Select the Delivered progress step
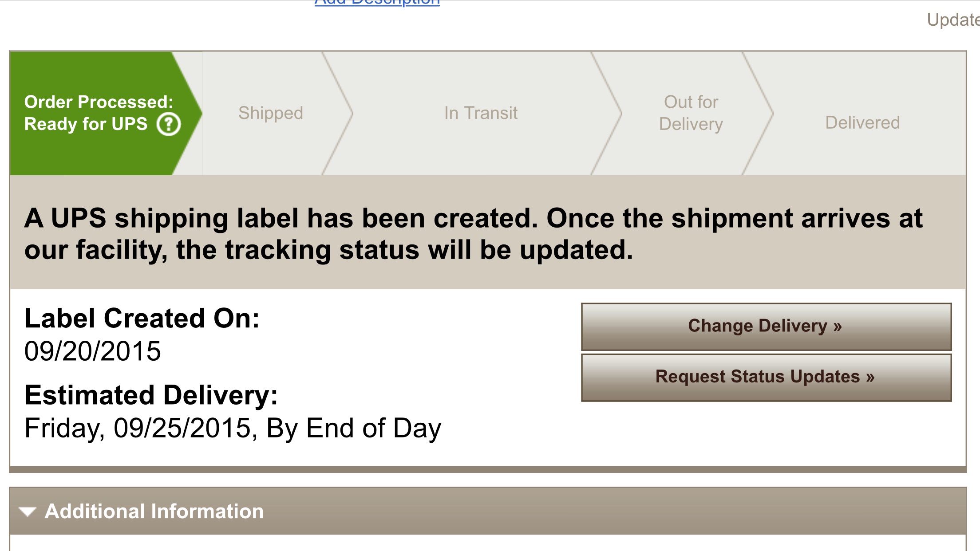Screen dimensions: 980x551 coord(862,122)
